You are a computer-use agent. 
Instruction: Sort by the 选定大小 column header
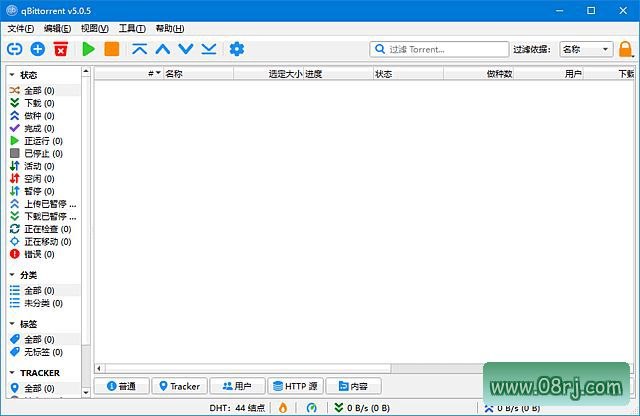(x=268, y=73)
